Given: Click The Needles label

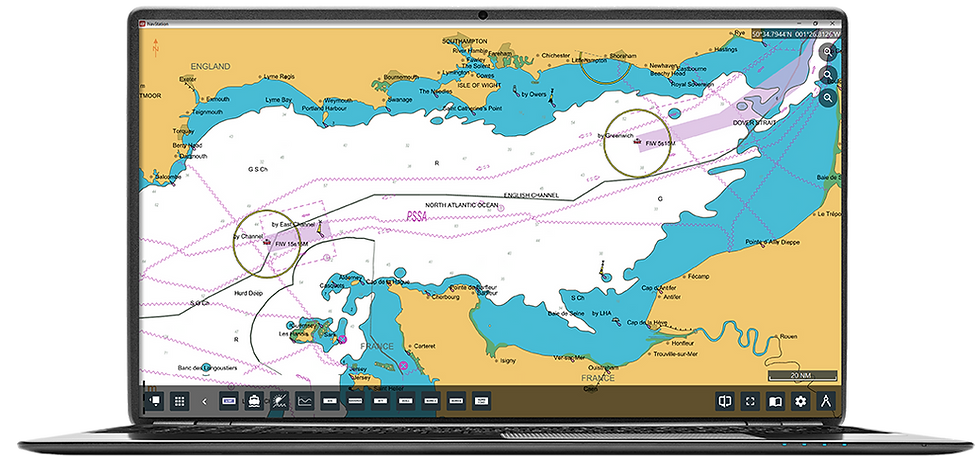Looking at the screenshot, I should pyautogui.click(x=434, y=91).
